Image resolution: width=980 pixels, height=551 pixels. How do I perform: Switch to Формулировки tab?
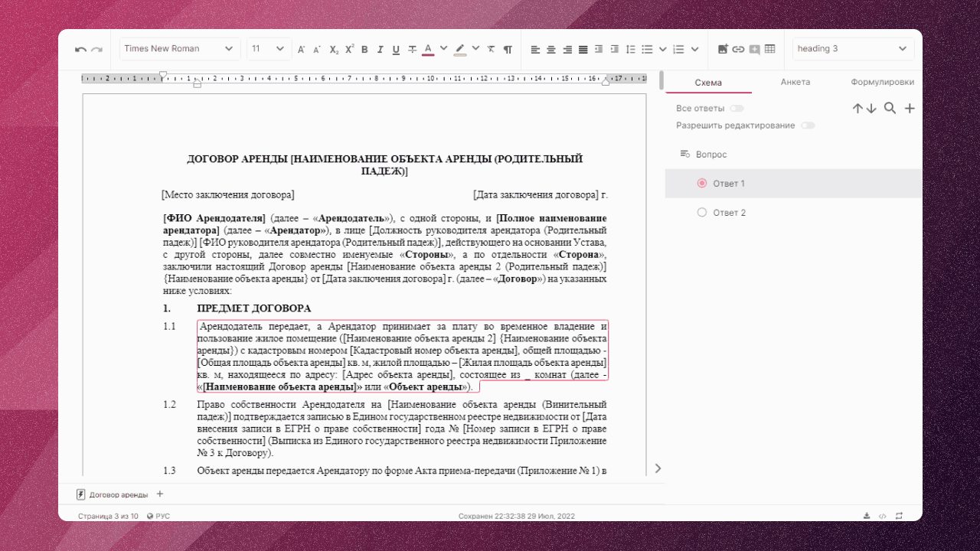coord(882,83)
